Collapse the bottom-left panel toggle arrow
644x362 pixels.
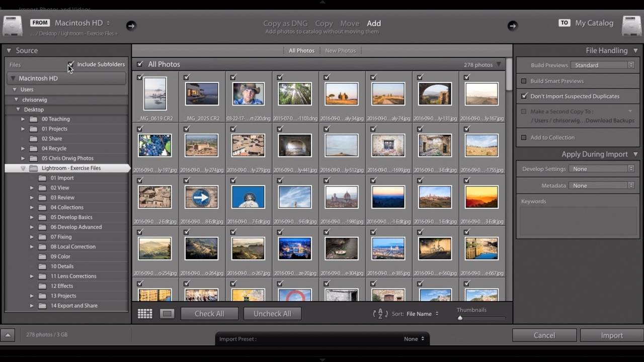(8, 335)
